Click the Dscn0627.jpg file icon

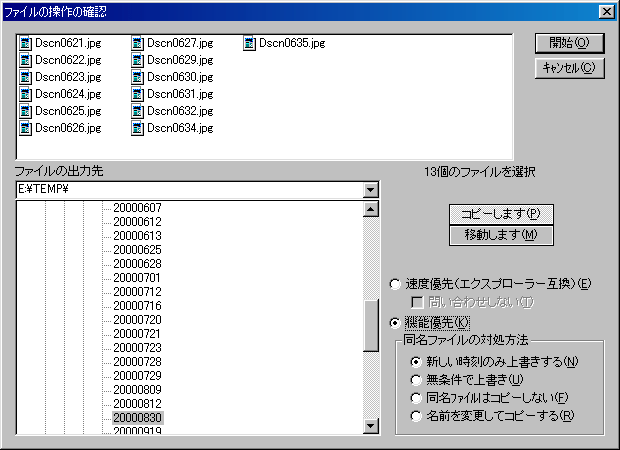[x=137, y=43]
